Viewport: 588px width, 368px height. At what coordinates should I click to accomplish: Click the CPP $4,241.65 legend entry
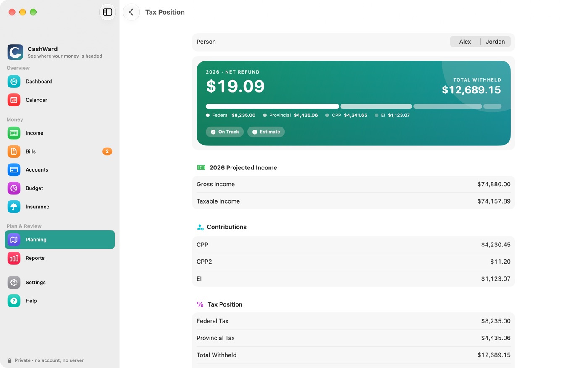click(346, 115)
